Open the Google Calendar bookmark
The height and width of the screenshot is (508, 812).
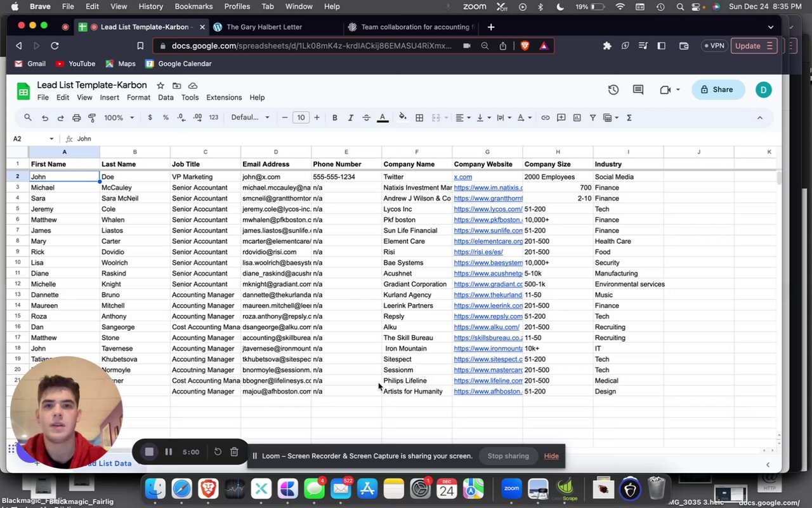click(178, 63)
